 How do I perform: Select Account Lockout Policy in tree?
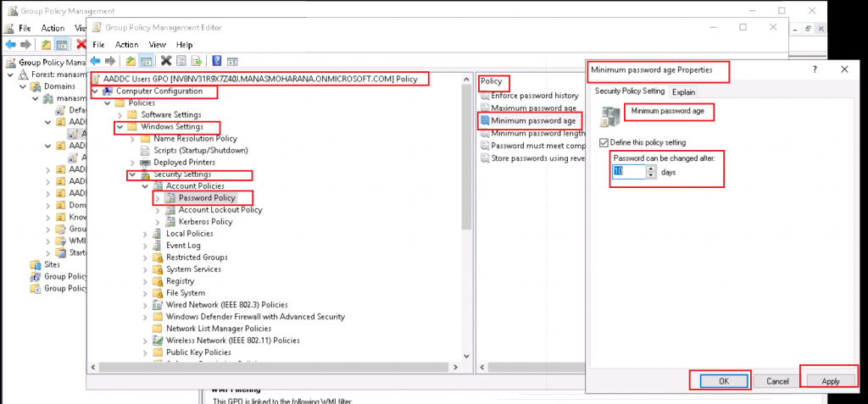pos(220,210)
